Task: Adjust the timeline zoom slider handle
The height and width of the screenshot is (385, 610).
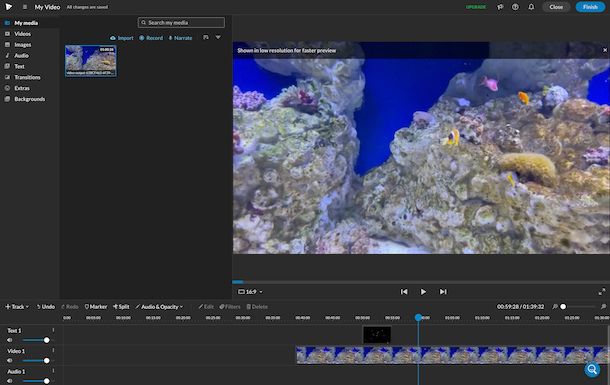Action: point(563,307)
